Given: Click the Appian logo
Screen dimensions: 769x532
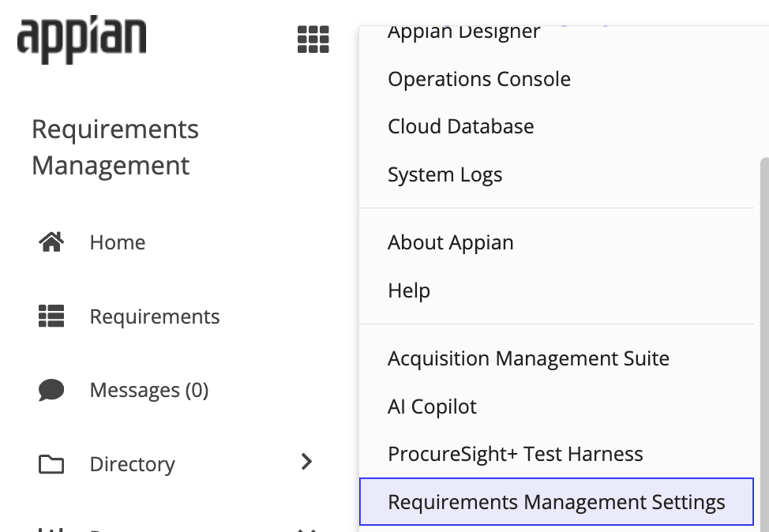Looking at the screenshot, I should pos(81,39).
